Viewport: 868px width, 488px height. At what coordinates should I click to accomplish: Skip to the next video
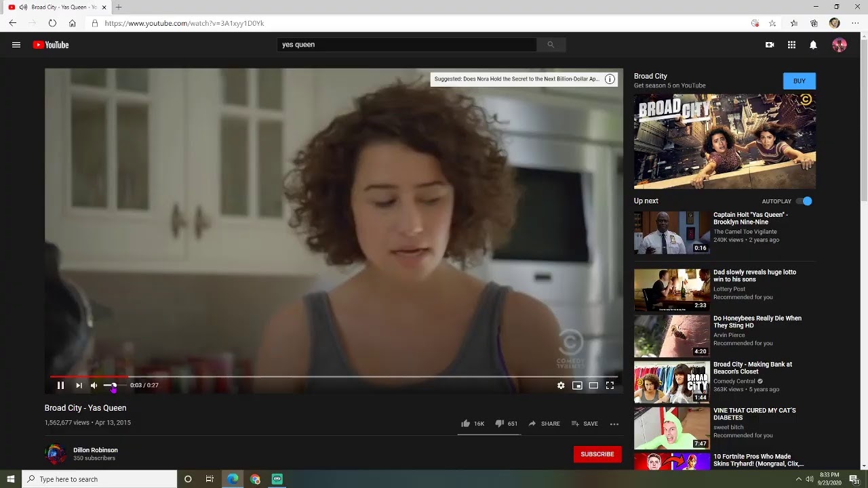coord(79,385)
